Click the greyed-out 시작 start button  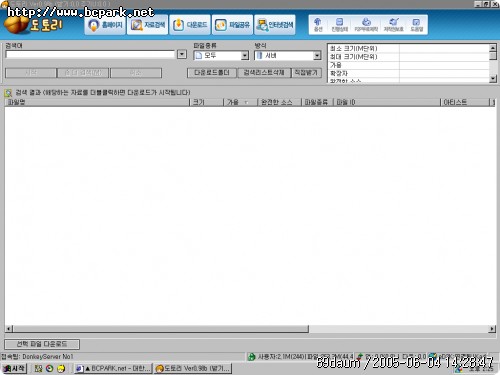point(31,73)
